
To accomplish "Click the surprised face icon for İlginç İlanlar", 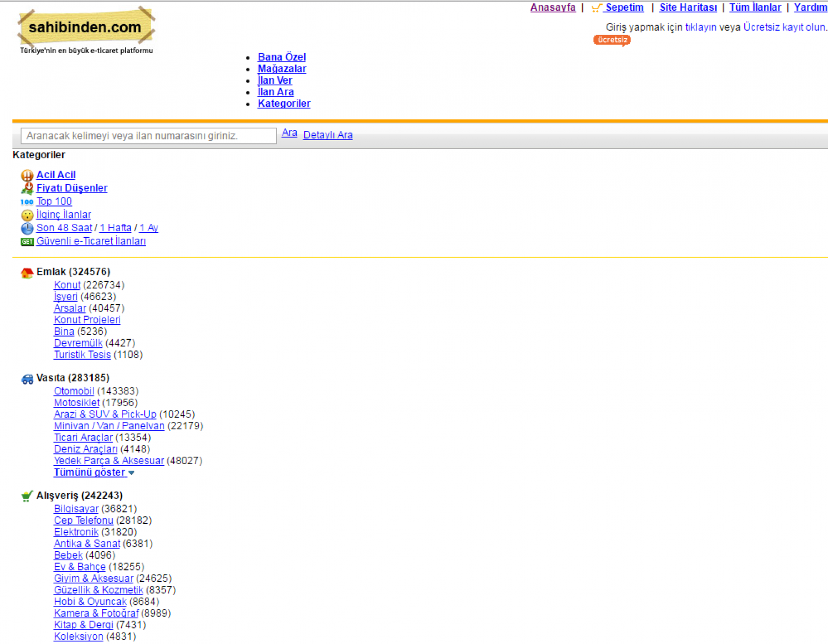I will tap(27, 215).
